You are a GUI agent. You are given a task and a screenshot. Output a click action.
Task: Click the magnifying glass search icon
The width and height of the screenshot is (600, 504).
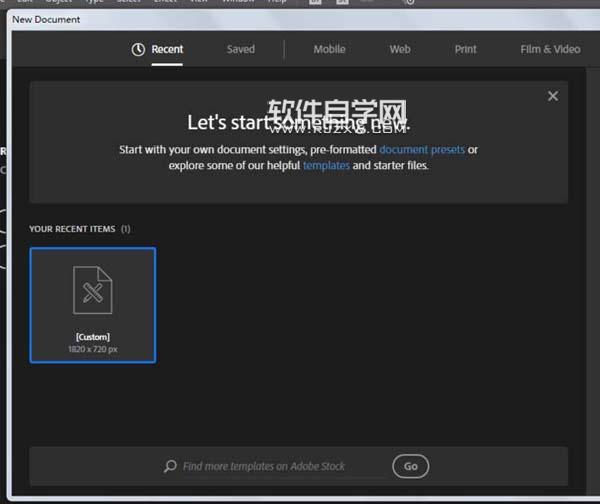[x=171, y=466]
